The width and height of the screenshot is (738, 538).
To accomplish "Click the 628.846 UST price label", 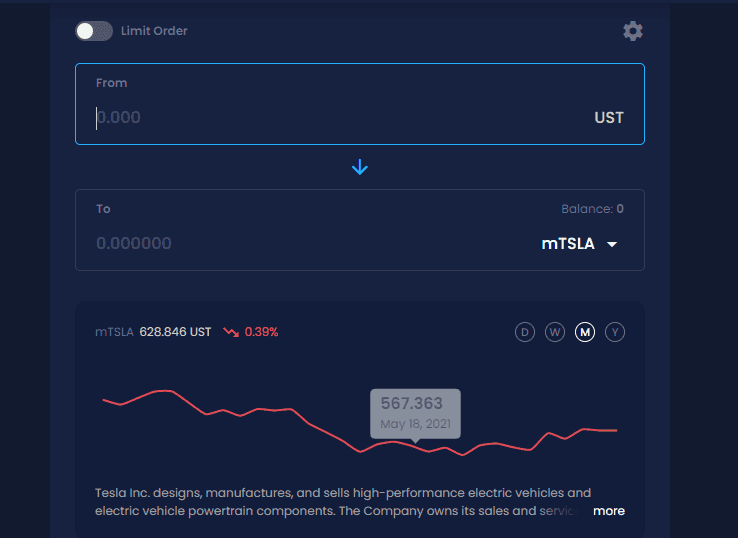I will point(175,332).
